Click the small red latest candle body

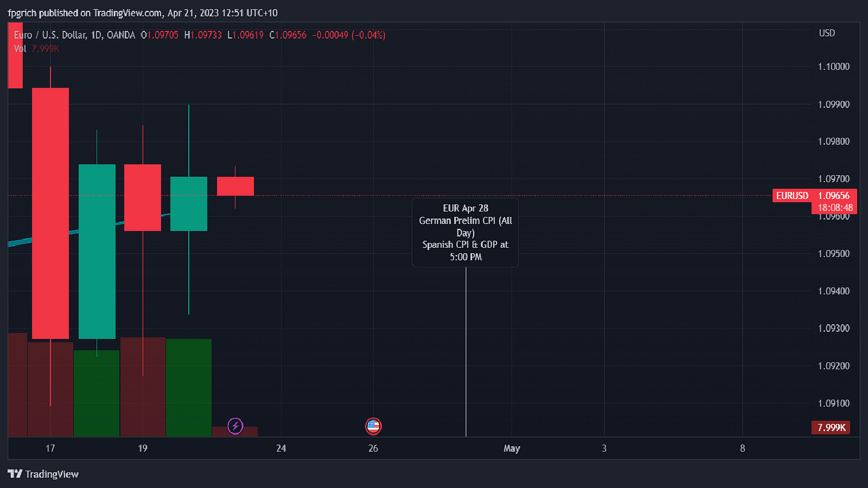click(235, 186)
